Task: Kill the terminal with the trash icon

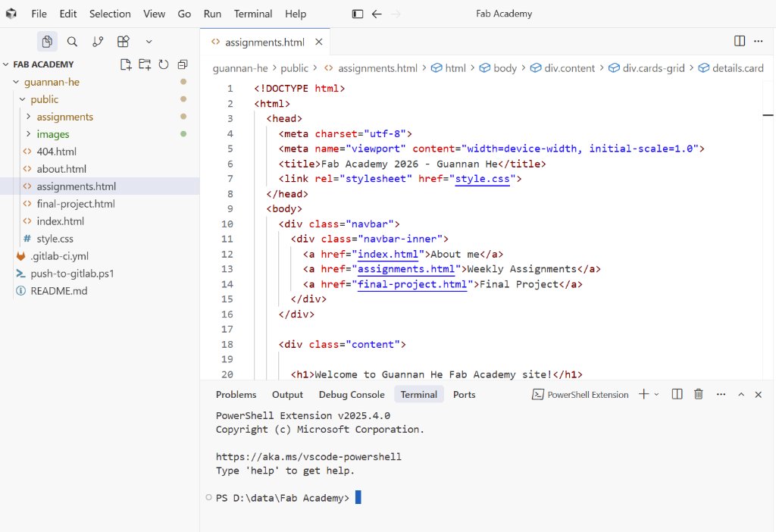Action: 698,393
